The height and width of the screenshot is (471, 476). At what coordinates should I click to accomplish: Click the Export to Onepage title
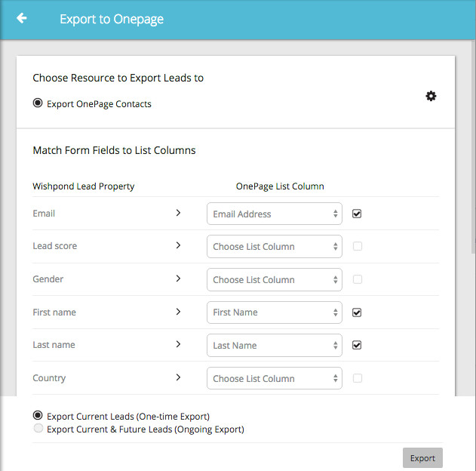(112, 19)
